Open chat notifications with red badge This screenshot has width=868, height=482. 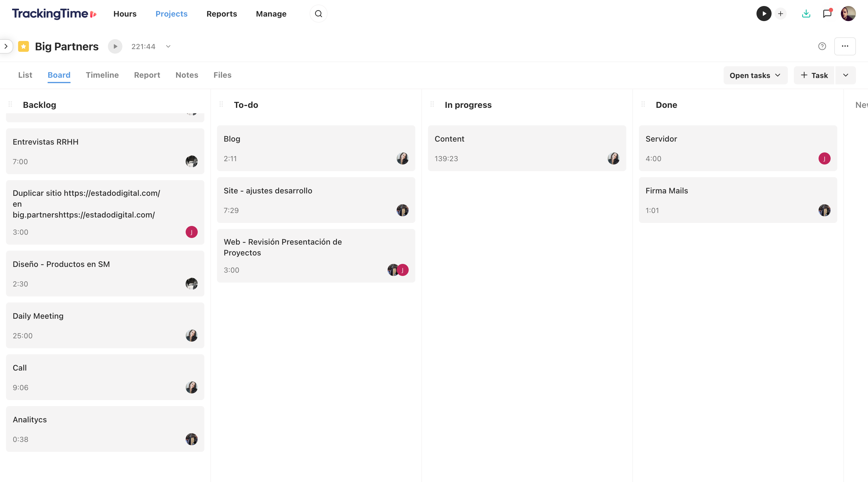827,14
